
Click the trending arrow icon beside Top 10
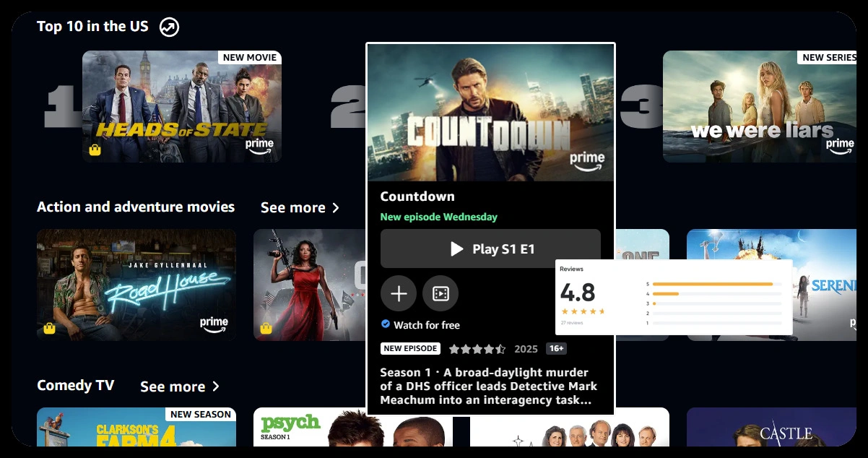point(169,27)
